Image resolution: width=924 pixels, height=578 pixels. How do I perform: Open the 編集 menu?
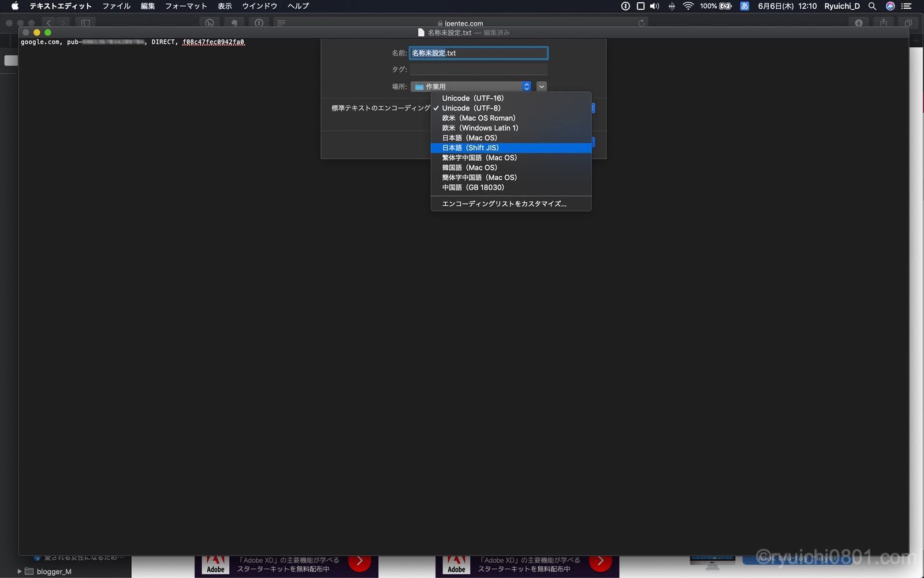pos(148,6)
